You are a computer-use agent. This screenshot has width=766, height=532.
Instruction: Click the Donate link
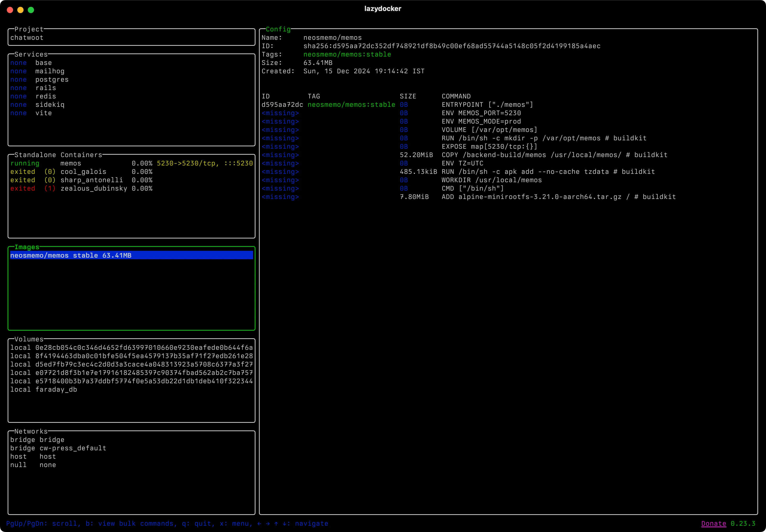[713, 523]
